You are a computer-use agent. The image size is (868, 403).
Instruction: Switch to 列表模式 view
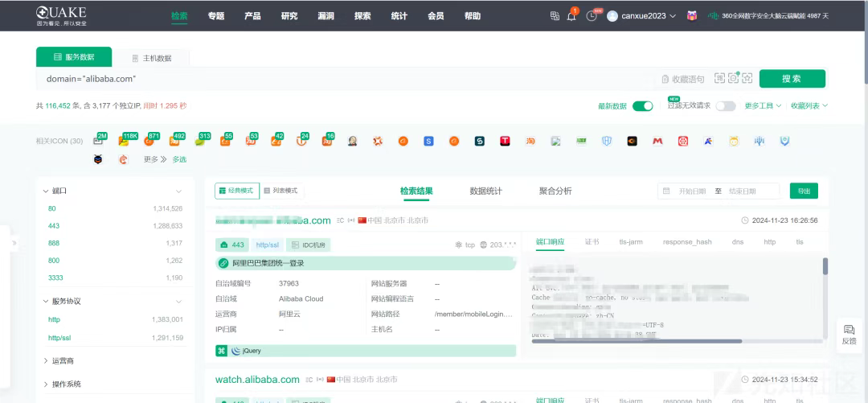point(281,191)
